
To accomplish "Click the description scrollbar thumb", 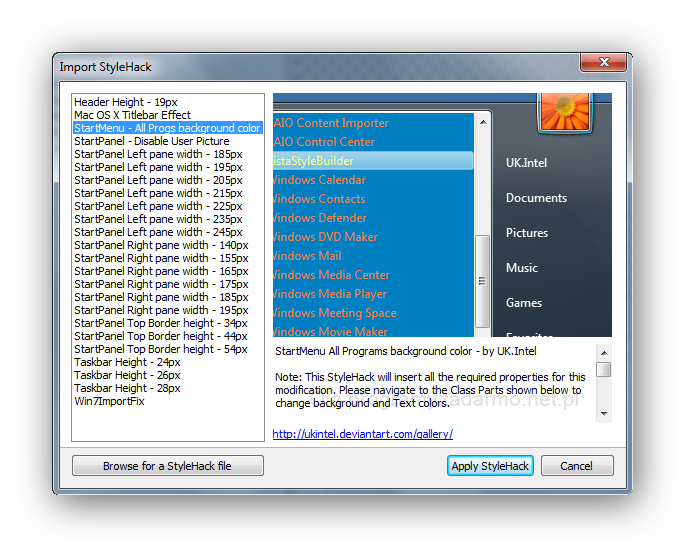I will pyautogui.click(x=604, y=369).
